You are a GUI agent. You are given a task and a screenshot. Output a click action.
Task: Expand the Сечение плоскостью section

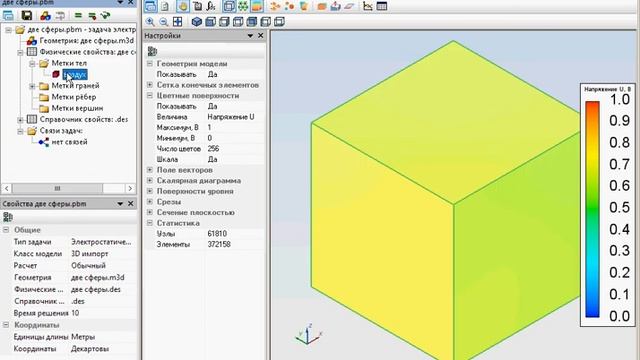(x=149, y=212)
